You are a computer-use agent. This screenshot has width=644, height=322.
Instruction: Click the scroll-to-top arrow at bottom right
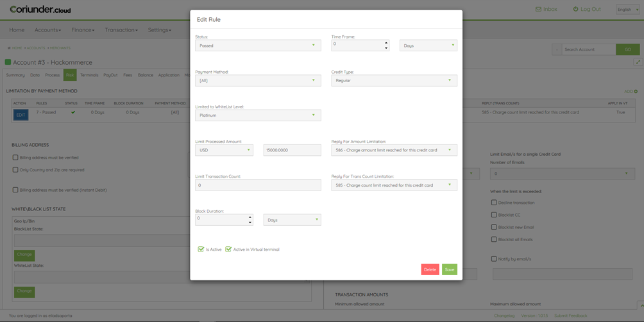tap(640, 305)
